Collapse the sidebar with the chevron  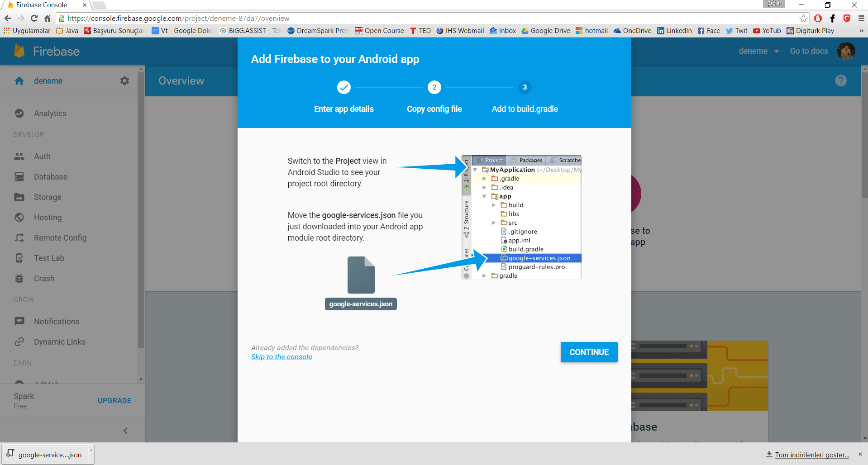point(125,431)
